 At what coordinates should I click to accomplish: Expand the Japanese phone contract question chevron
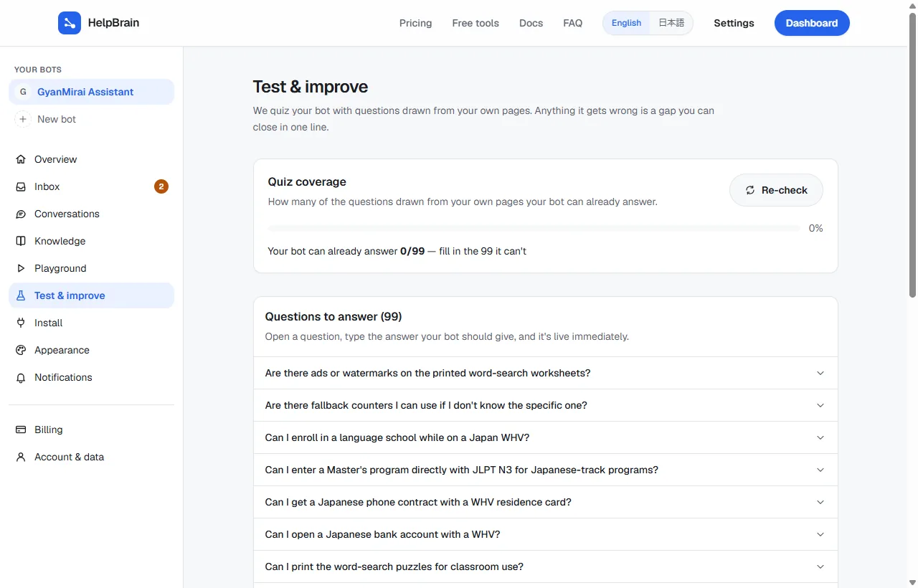pyautogui.click(x=820, y=502)
